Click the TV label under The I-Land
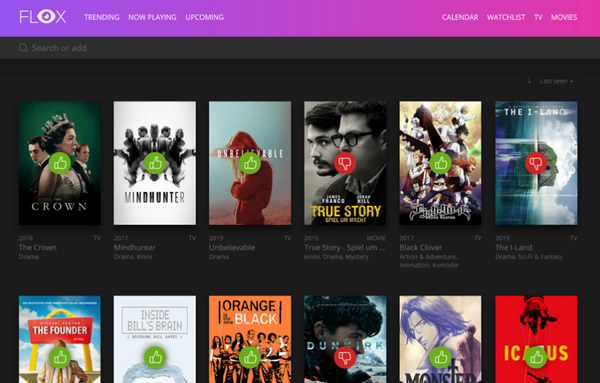 pyautogui.click(x=573, y=238)
